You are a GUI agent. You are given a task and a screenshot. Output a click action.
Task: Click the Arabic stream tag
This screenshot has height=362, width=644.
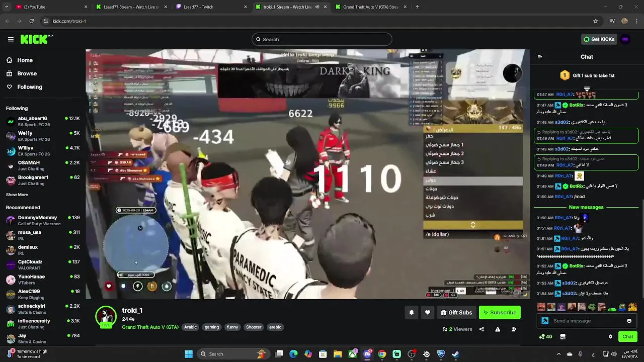[191, 327]
